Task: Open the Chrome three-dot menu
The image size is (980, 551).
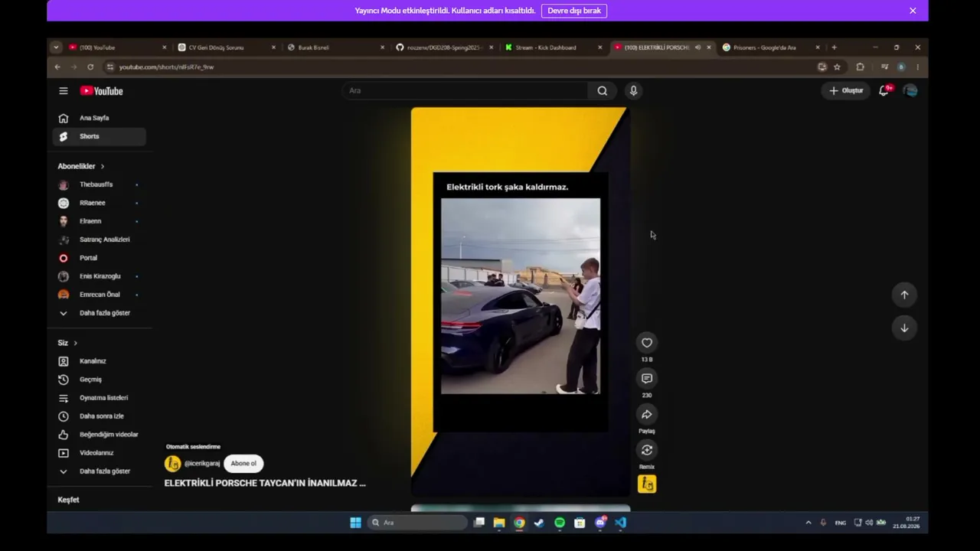Action: pyautogui.click(x=917, y=67)
